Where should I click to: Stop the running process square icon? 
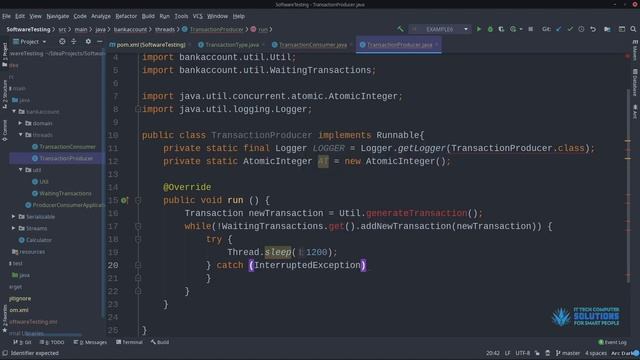tap(531, 29)
